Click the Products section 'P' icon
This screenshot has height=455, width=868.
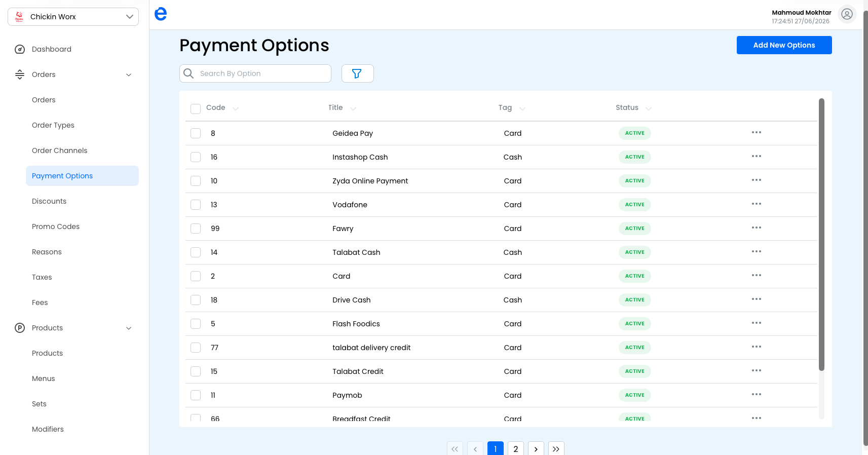pyautogui.click(x=20, y=328)
